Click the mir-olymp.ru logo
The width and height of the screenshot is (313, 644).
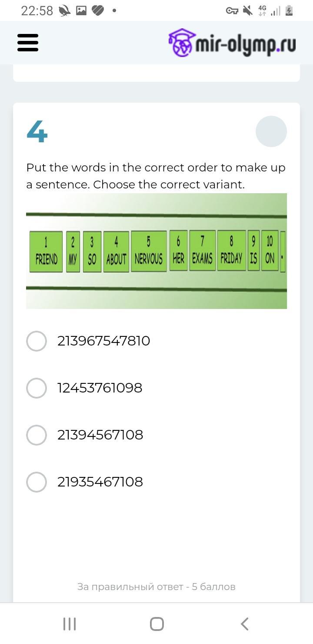pos(232,43)
